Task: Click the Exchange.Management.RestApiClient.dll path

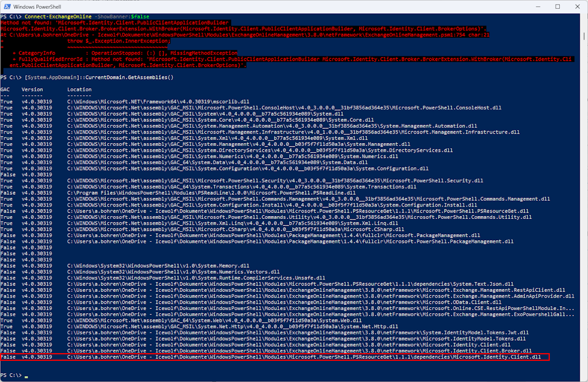Action: coord(316,290)
